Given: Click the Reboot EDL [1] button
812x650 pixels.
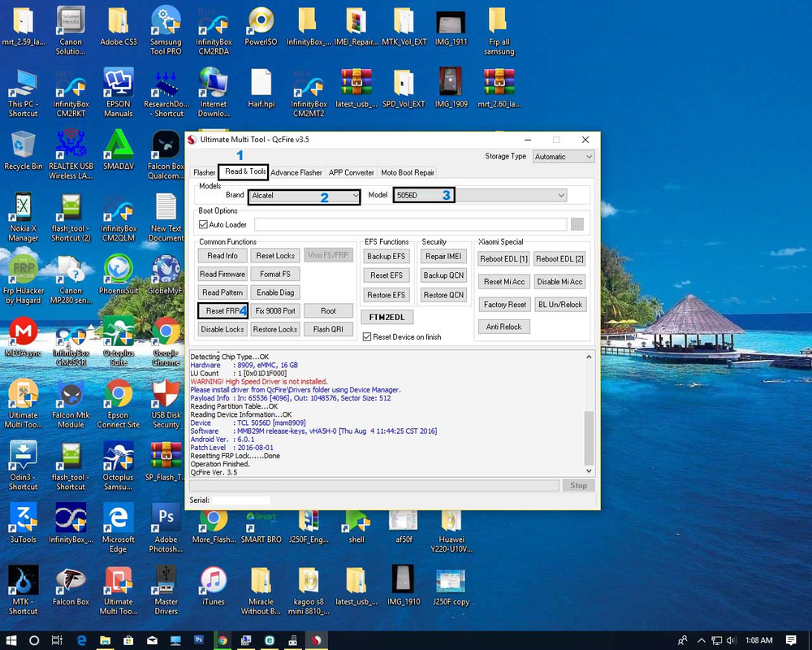Looking at the screenshot, I should [x=504, y=258].
